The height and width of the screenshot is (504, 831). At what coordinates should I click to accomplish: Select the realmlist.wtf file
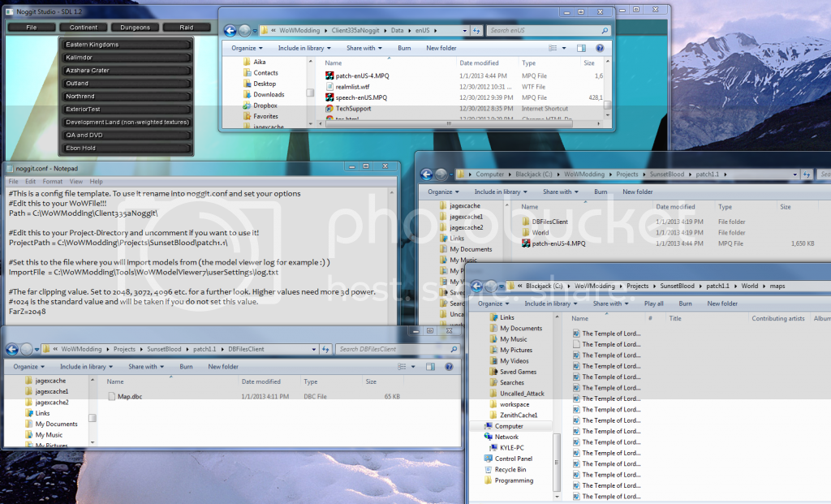pyautogui.click(x=352, y=87)
